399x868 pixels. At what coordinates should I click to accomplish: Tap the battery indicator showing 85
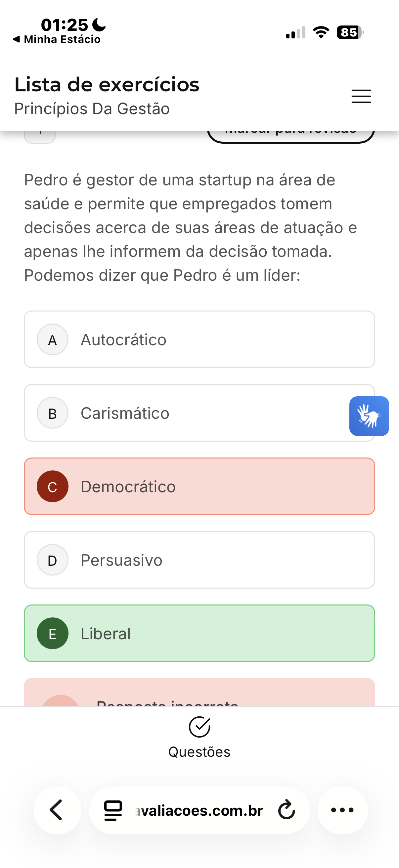point(350,32)
